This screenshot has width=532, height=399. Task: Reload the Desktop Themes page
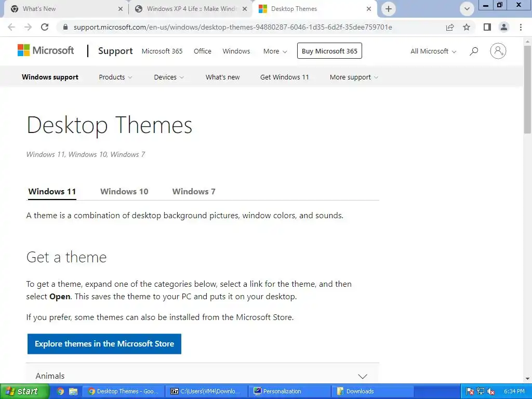pos(45,27)
